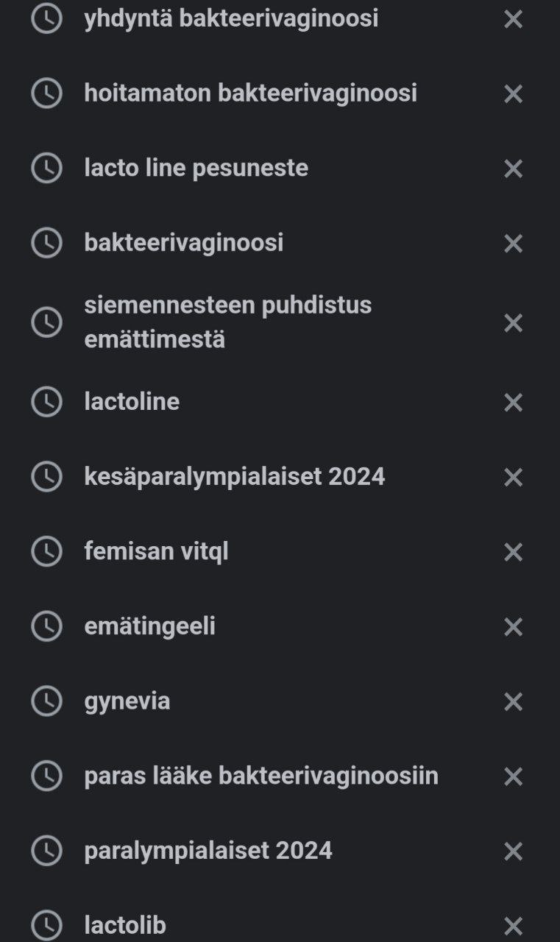This screenshot has width=560, height=942.
Task: Tap clock icon beside 'lactolib'
Action: coord(46,925)
